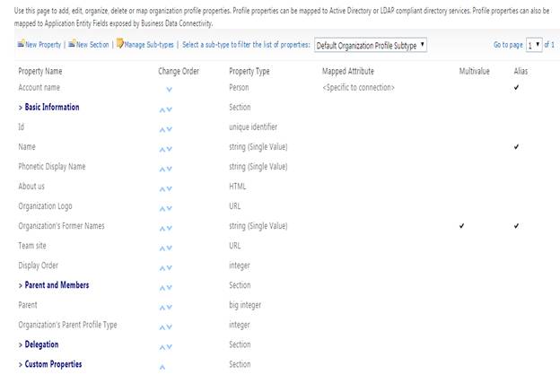The height and width of the screenshot is (392, 560).
Task: Click the Manage Sub-types link
Action: click(148, 43)
